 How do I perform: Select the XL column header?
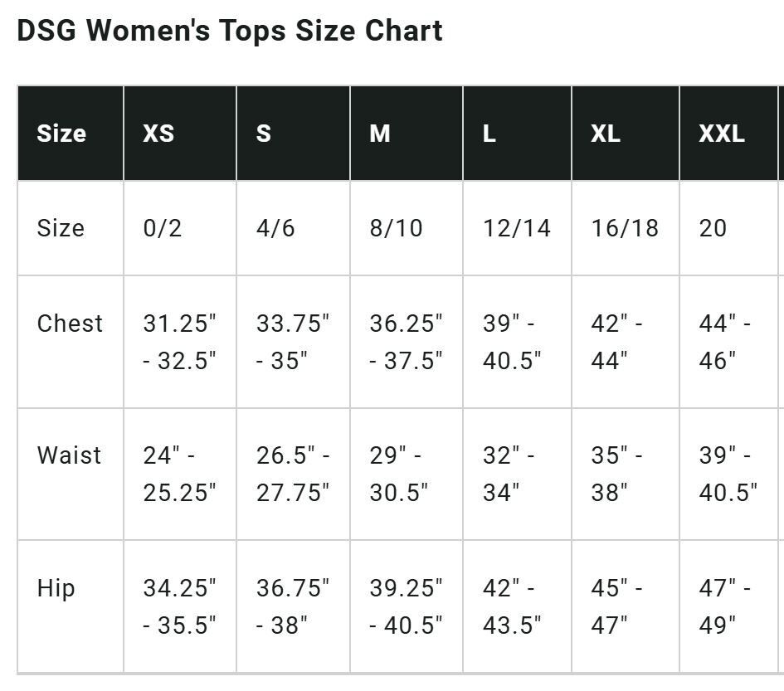tap(626, 133)
